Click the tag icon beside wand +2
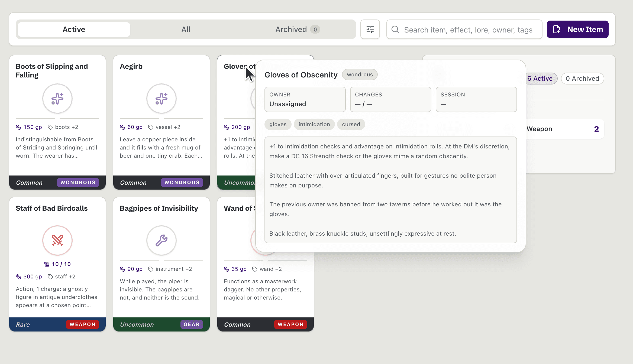This screenshot has width=633, height=364. tap(255, 269)
